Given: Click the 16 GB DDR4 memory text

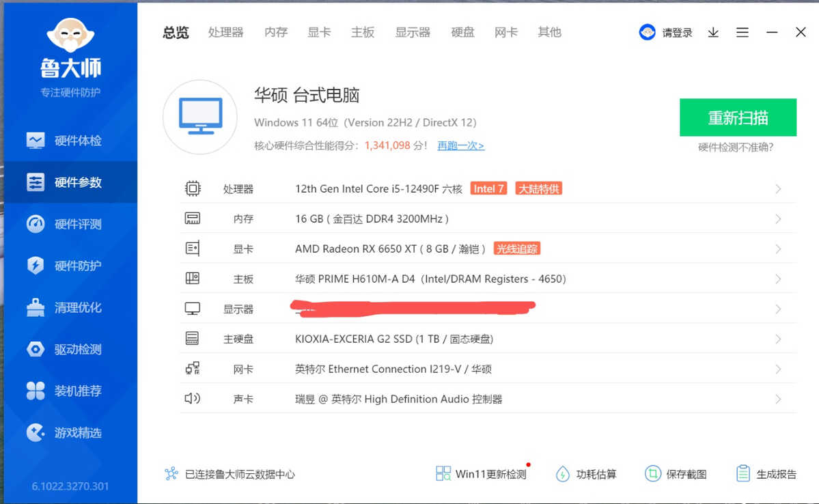Looking at the screenshot, I should (372, 219).
